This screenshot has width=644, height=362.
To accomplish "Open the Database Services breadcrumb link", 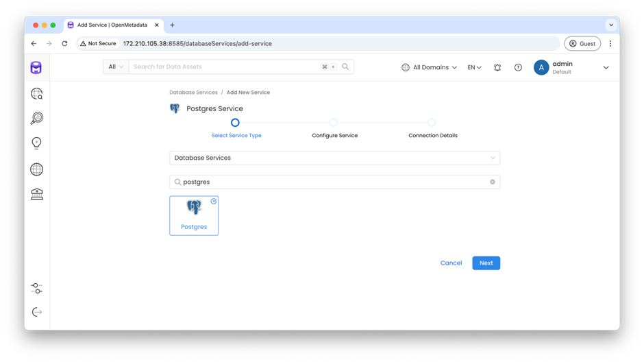I will [193, 93].
